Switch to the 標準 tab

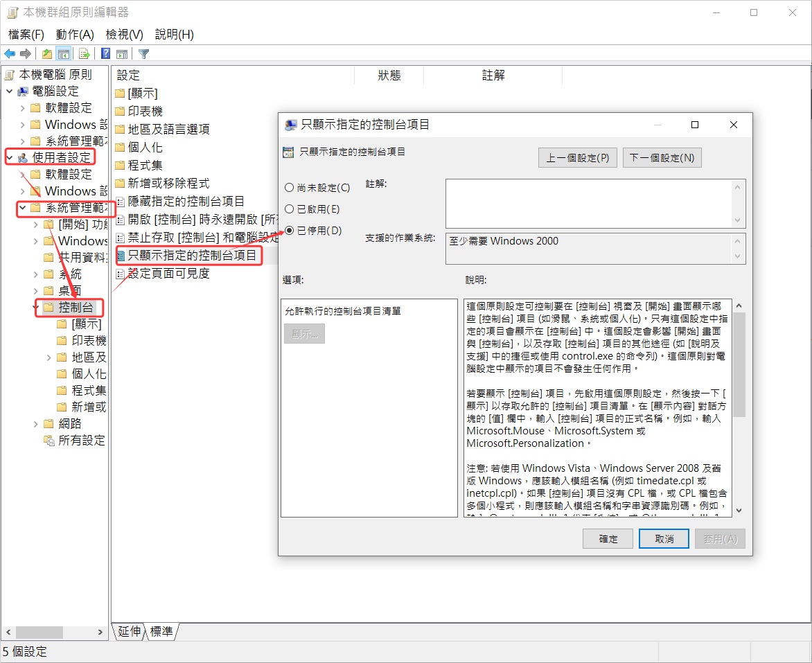161,631
